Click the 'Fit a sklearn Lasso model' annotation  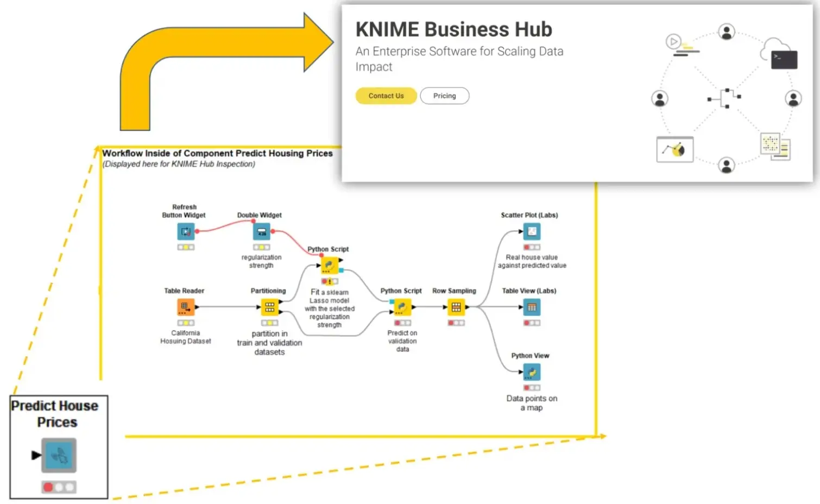pos(330,308)
